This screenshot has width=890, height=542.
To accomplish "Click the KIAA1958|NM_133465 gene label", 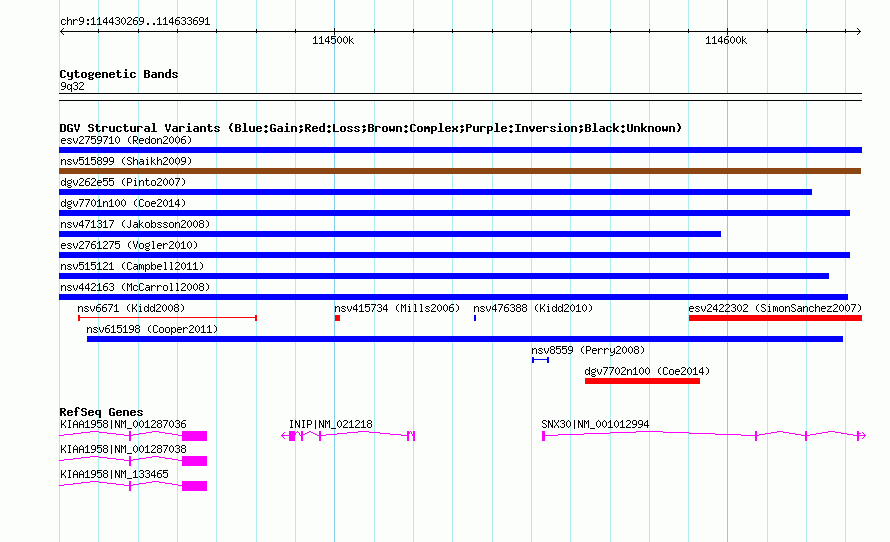I will [114, 474].
